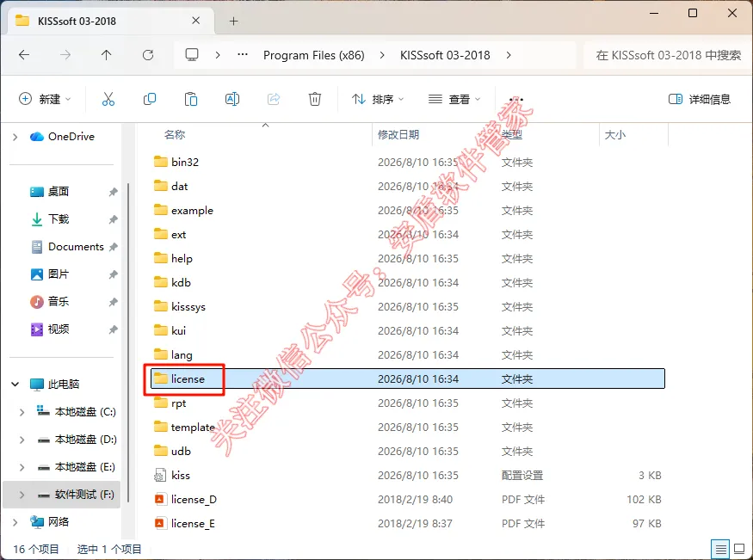753x560 pixels.
Task: Sort by Size (大小) column header
Action: [x=615, y=135]
